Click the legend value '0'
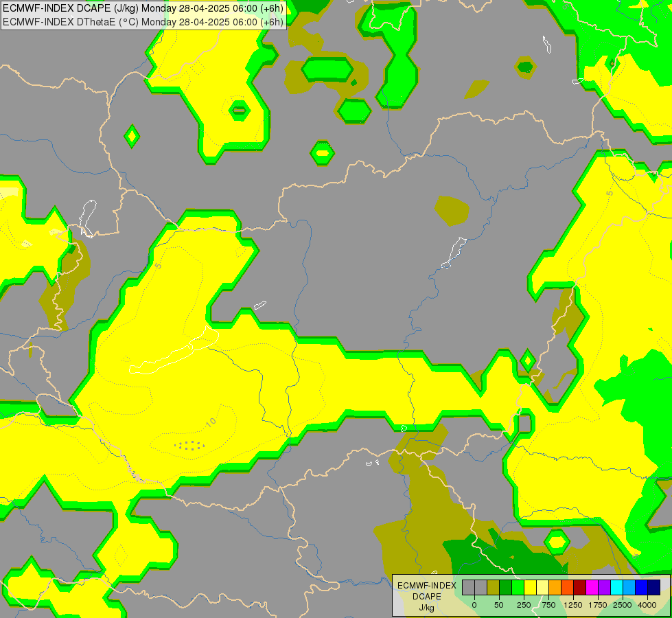Viewport: 672px width, 618px height. (474, 605)
